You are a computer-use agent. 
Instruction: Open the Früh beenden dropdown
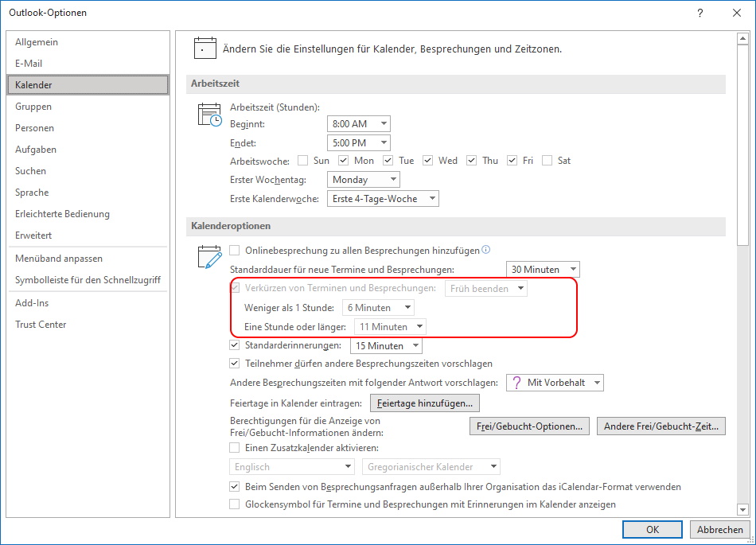(486, 288)
